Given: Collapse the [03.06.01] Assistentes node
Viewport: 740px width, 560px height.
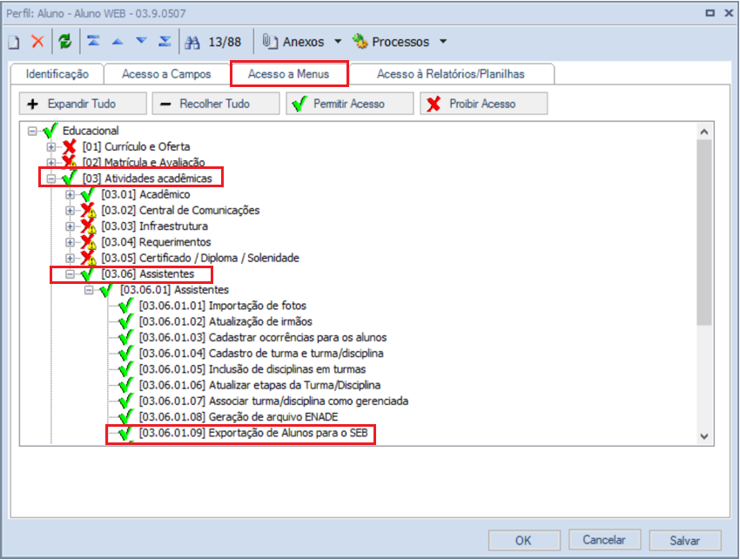Looking at the screenshot, I should (x=89, y=290).
